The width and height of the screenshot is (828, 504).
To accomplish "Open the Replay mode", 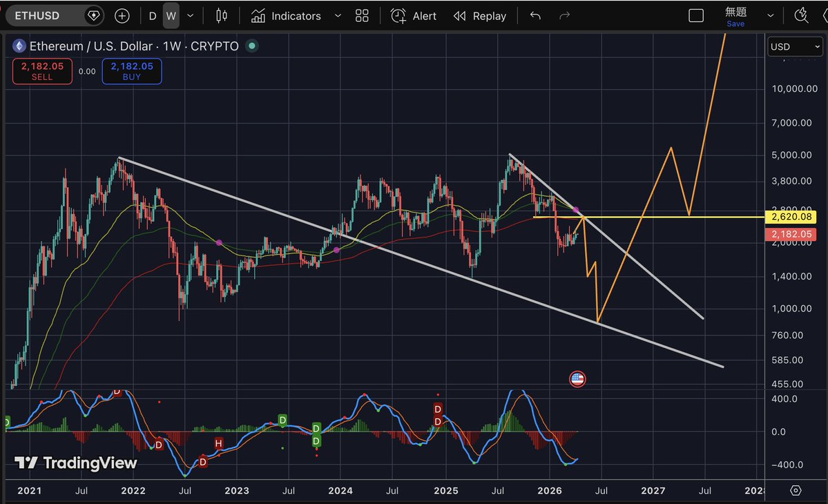I will (x=480, y=15).
